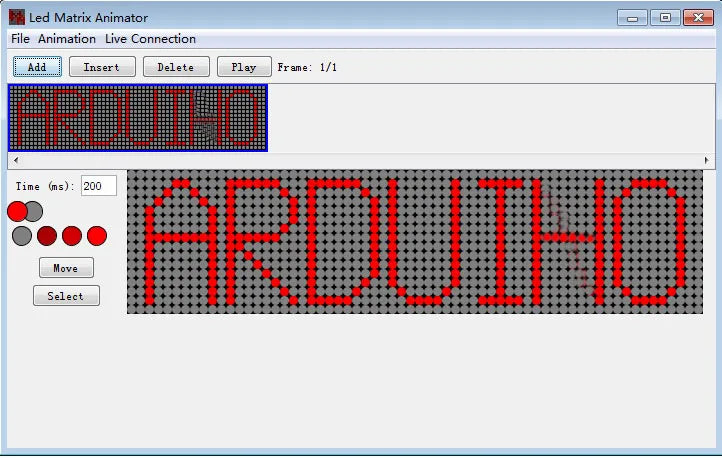The height and width of the screenshot is (458, 722).
Task: Select the ARDUINO frame thumbnail
Action: 138,118
